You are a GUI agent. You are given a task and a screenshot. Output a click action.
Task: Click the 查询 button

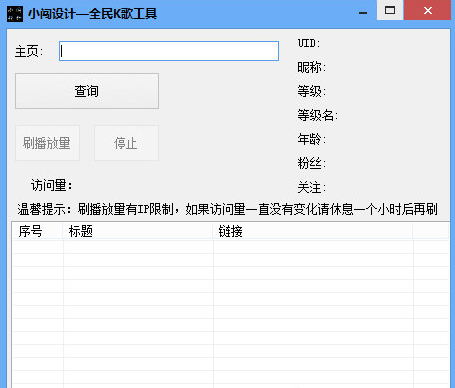point(87,91)
